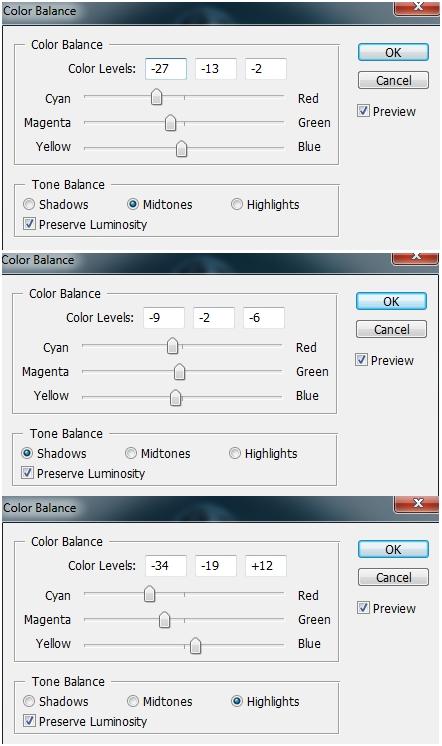Select Midtones radio in the bottom dialog
The image size is (442, 746).
point(133,701)
